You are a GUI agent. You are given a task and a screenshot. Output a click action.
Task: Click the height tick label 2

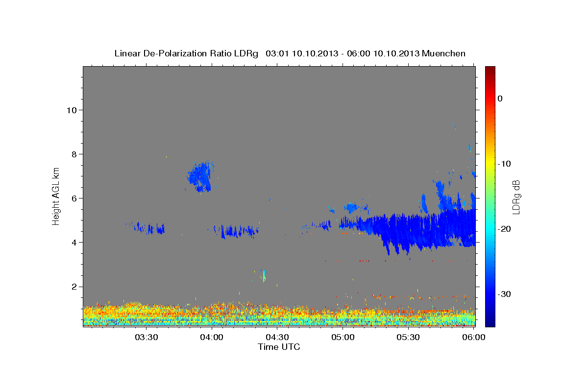click(75, 287)
